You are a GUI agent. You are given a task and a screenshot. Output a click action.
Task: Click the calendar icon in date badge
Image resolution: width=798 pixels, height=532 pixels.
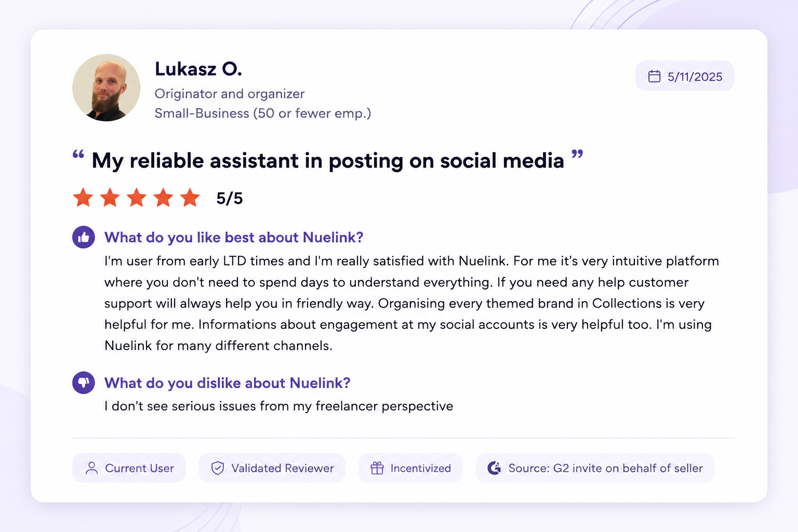pos(654,76)
